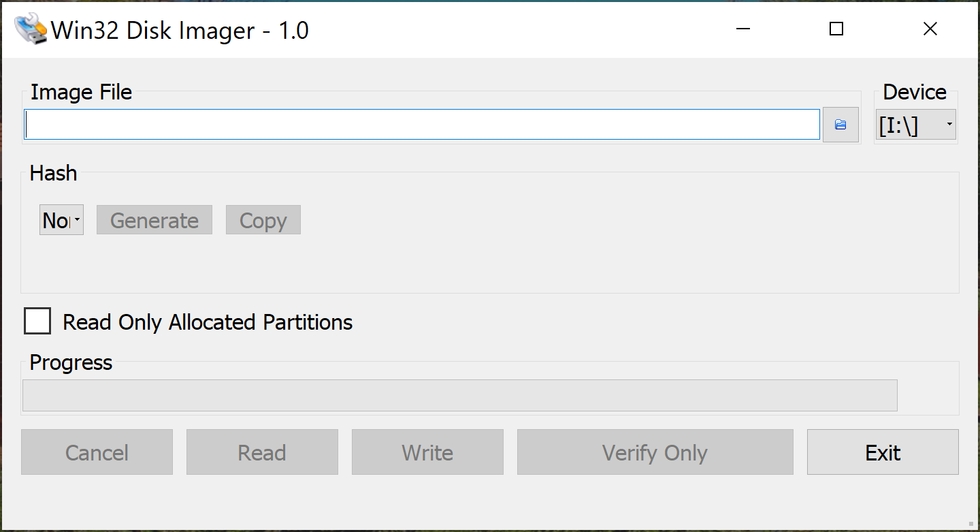980x532 pixels.
Task: Toggle Read Only Allocated Partitions checkbox
Action: coord(37,321)
